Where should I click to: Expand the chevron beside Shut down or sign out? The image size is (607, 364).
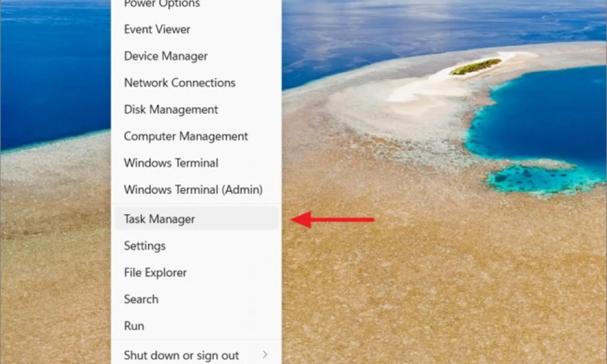coord(265,354)
